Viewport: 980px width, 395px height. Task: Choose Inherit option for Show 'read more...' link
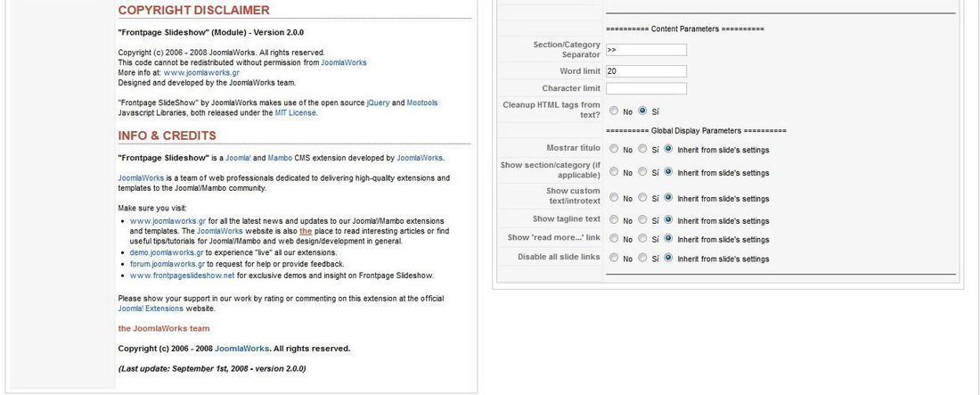pos(668,238)
